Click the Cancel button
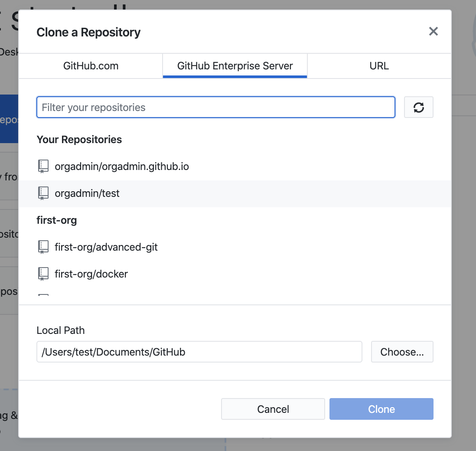 pos(273,409)
